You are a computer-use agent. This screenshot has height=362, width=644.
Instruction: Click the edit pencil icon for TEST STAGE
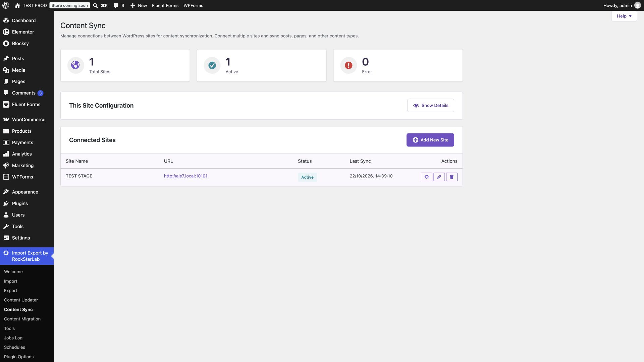tap(439, 177)
